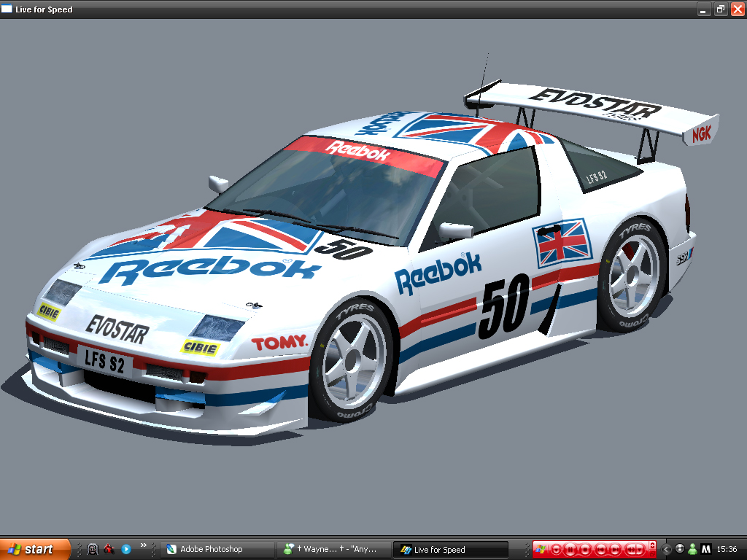
Task: Skip to previous track in media toolbar
Action: click(x=600, y=550)
